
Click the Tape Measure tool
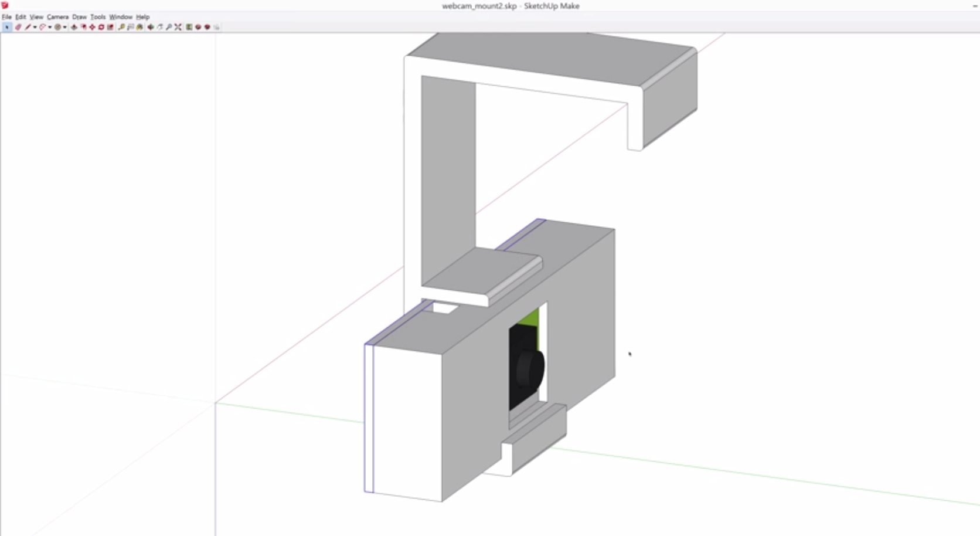point(121,27)
